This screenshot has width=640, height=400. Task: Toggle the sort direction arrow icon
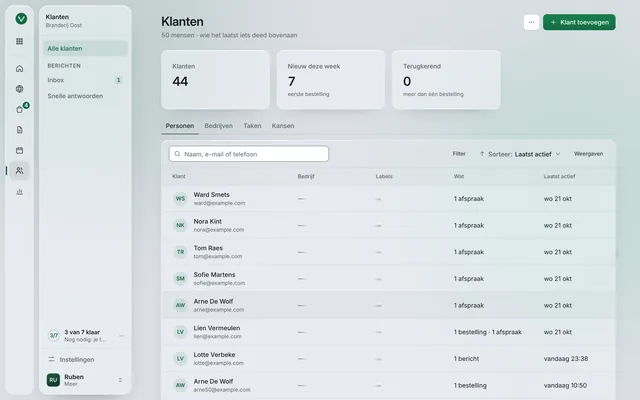(482, 154)
